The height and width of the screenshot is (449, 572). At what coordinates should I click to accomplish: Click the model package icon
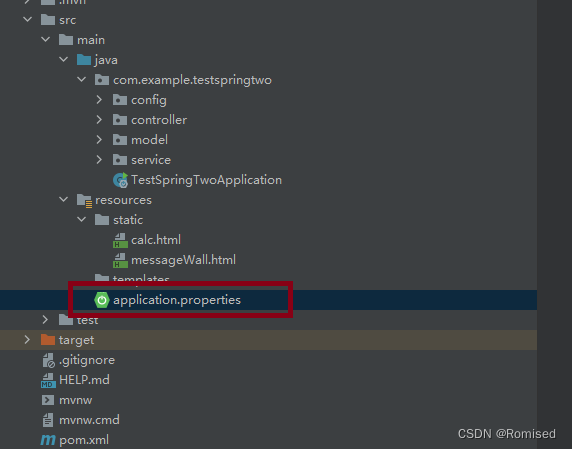point(120,140)
